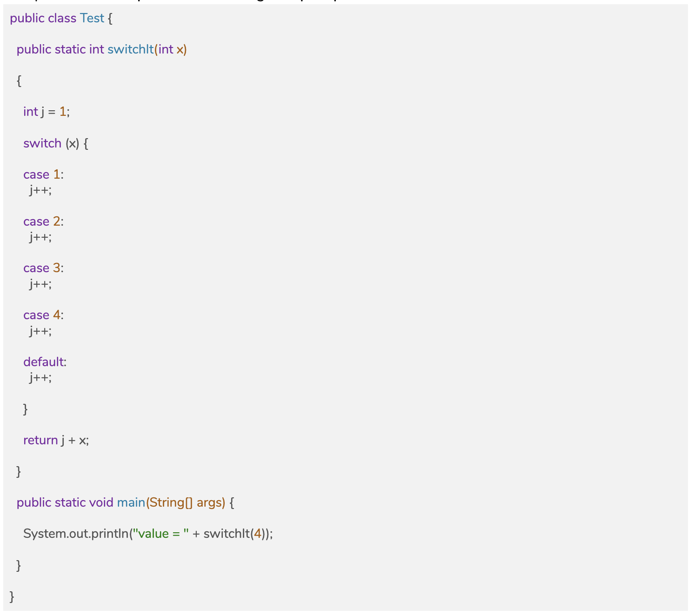Click the 'case 1:' label

pyautogui.click(x=43, y=174)
